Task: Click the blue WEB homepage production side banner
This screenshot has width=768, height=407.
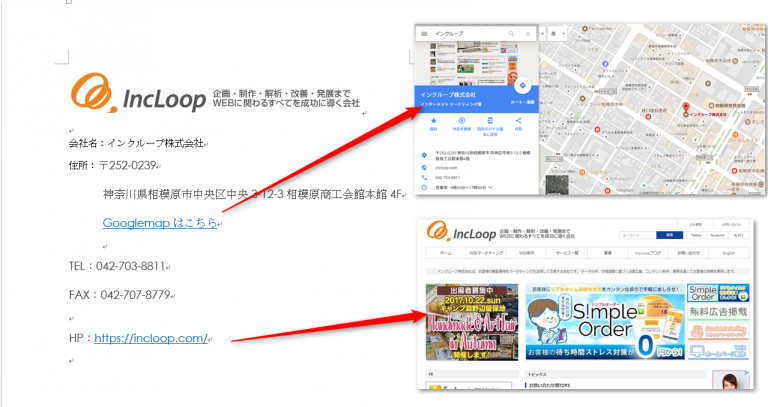Action: pos(718,351)
